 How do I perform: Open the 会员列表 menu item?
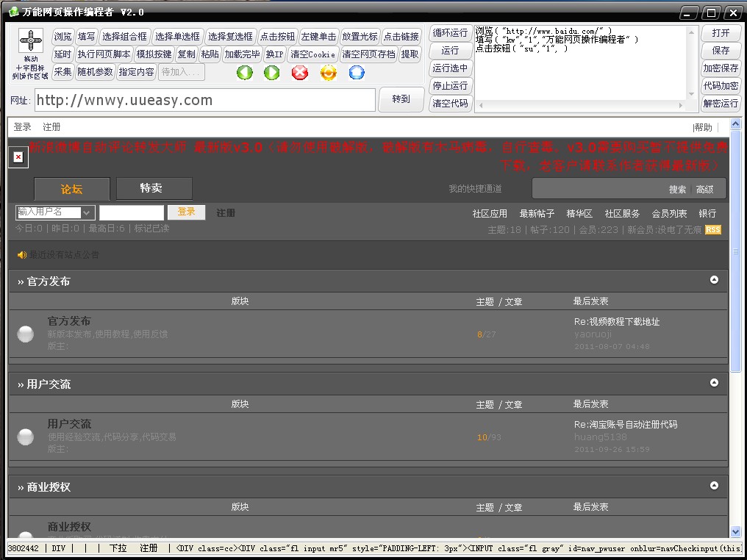point(669,213)
